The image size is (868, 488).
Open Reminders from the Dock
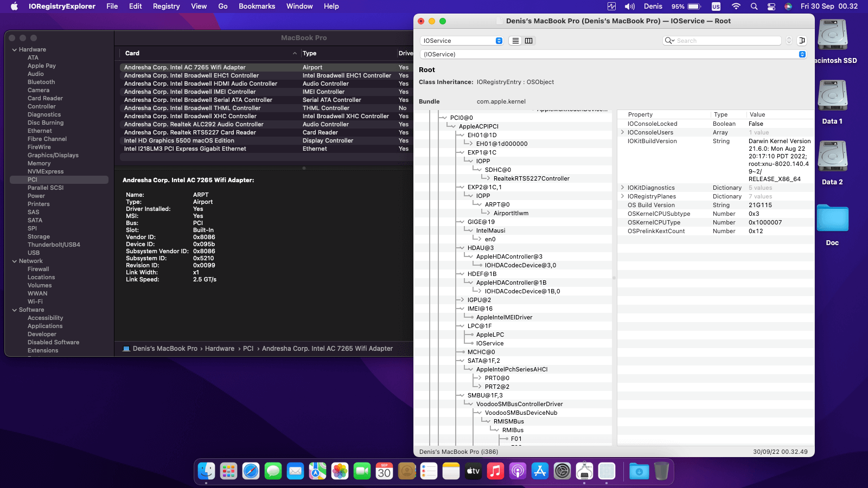pyautogui.click(x=429, y=471)
